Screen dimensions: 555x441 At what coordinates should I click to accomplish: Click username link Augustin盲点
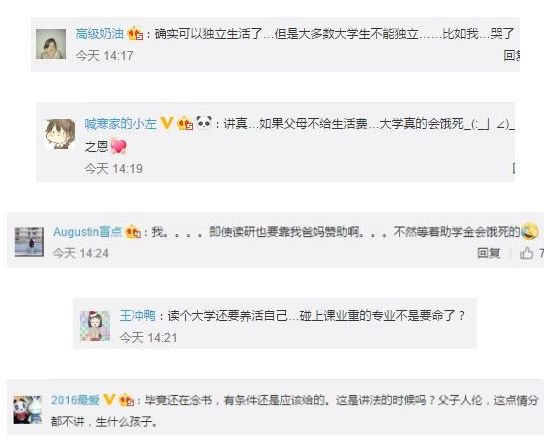(x=87, y=232)
